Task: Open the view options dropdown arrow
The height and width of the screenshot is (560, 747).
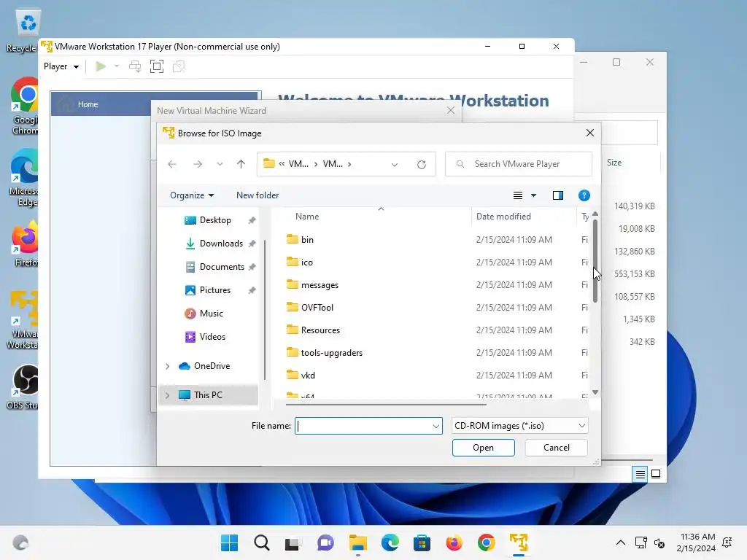Action: coord(533,195)
